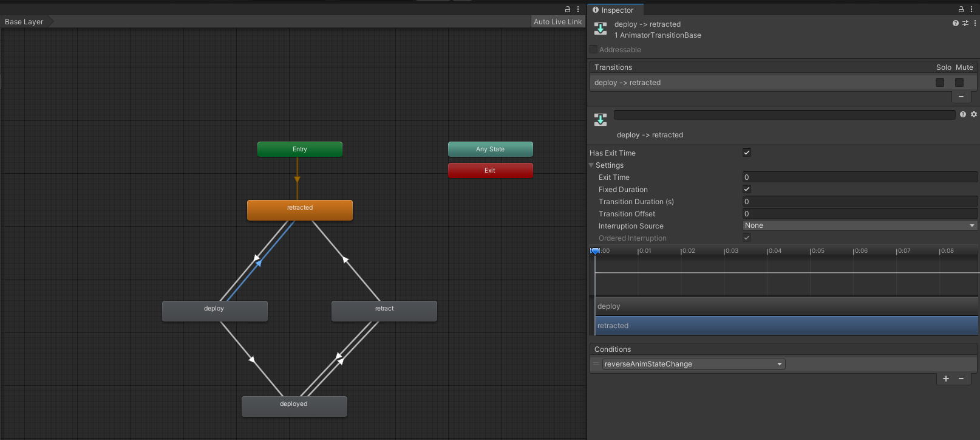980x440 pixels.
Task: Click the blue timeline playhead marker at 0:00
Action: pos(595,250)
